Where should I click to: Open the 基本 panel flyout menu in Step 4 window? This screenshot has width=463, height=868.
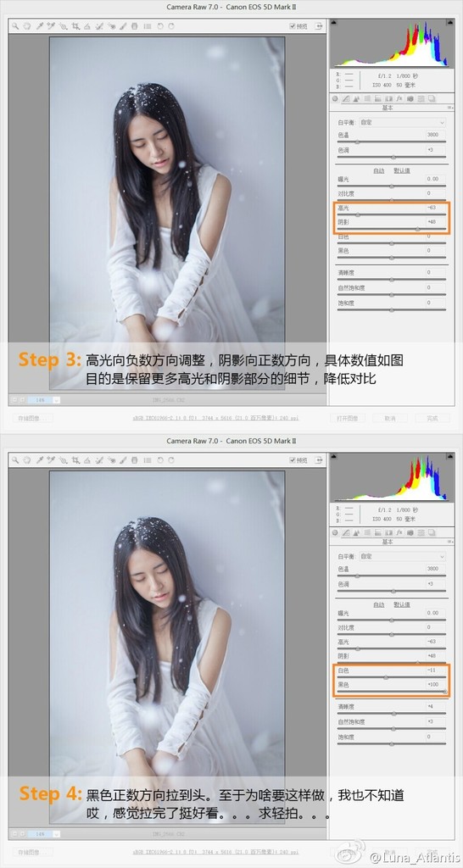pyautogui.click(x=450, y=542)
